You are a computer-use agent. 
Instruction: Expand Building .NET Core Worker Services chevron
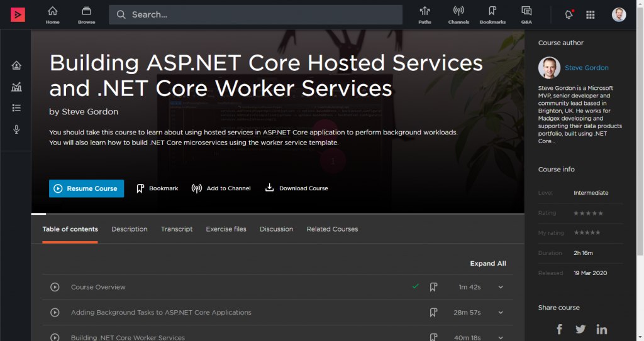[501, 338]
